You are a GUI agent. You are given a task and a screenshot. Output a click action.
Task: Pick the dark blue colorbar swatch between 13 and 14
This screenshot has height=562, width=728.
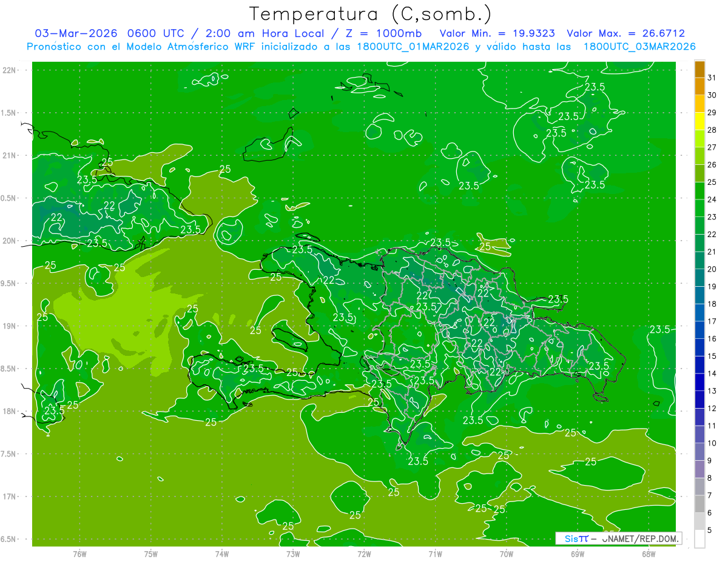[700, 382]
